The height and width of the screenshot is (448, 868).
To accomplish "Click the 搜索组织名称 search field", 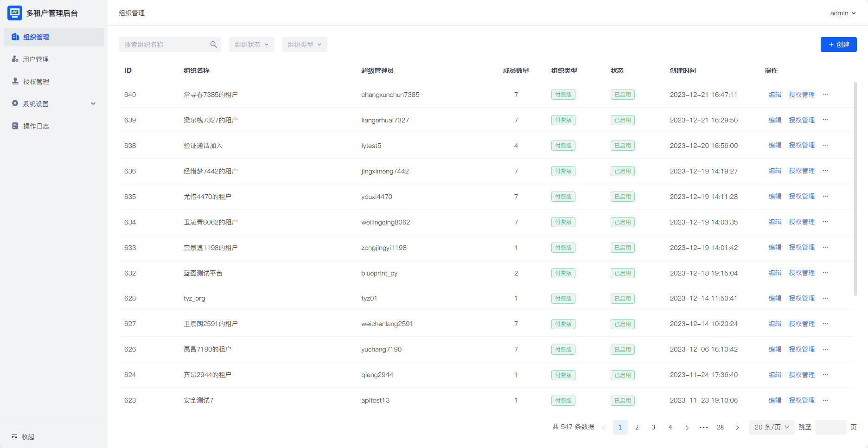I will click(170, 45).
